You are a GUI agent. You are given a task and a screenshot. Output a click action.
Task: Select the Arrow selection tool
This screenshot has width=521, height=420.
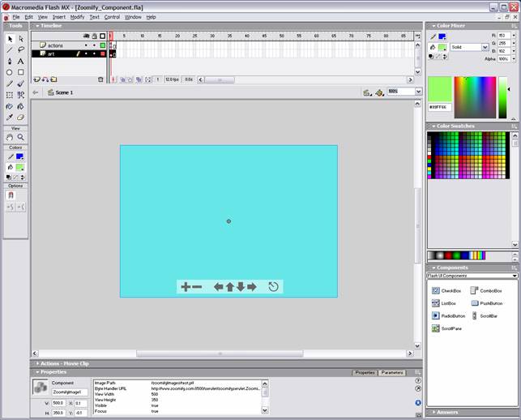(10, 38)
